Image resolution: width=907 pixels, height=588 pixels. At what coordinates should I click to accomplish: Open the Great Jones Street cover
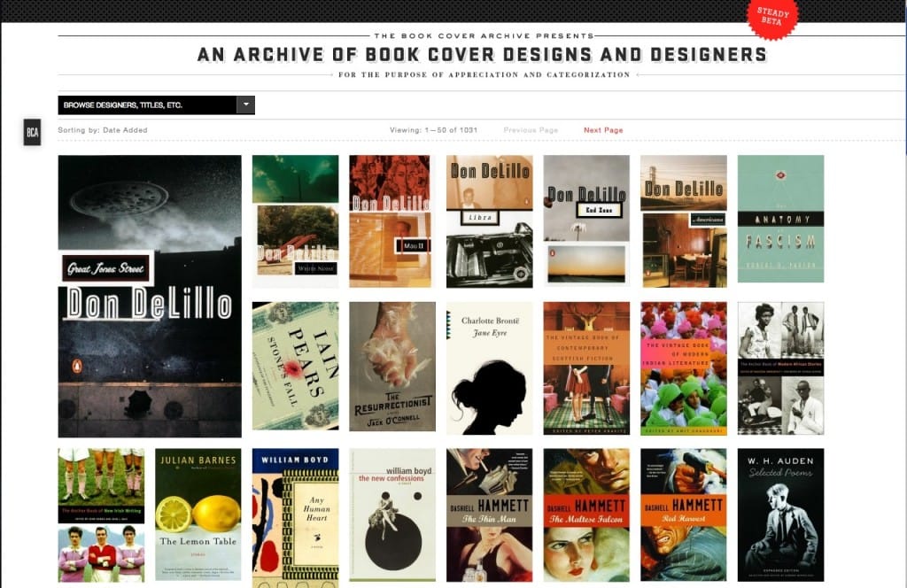tap(150, 296)
